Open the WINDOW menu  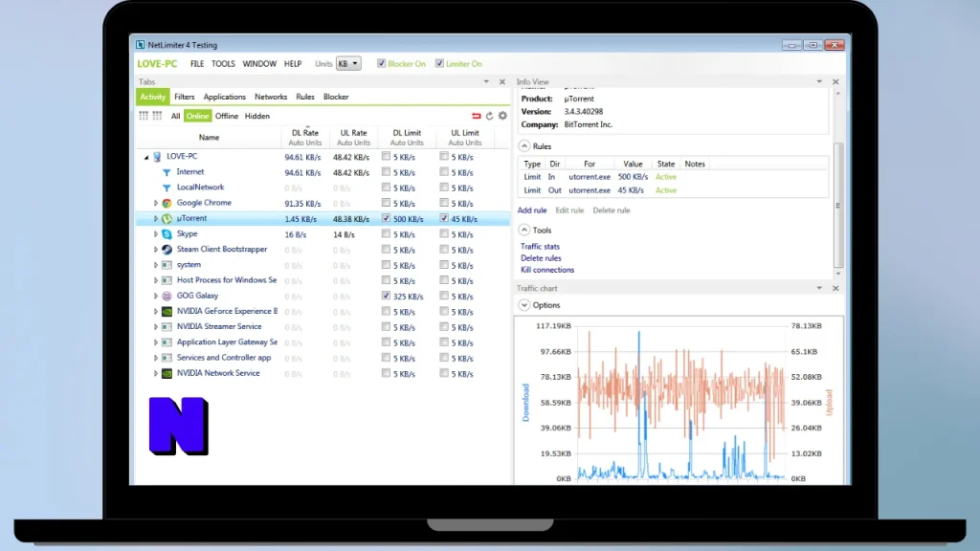[x=259, y=64]
